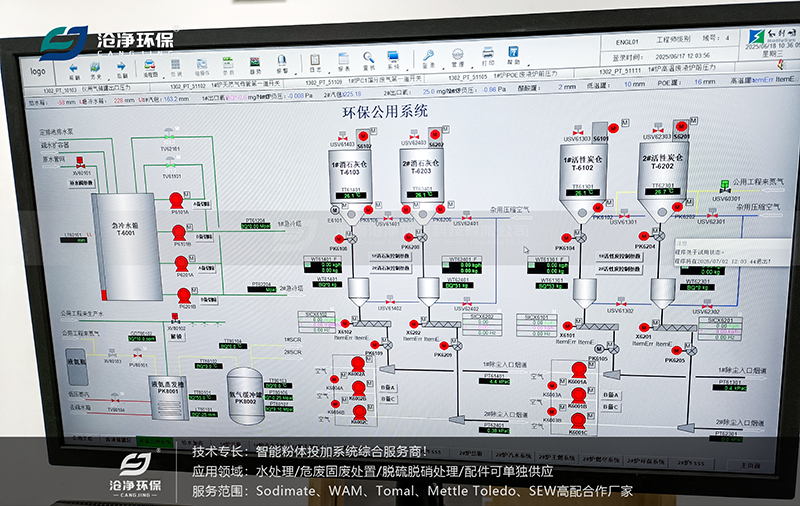Click the blue forward arrow in toolbar

point(121,66)
